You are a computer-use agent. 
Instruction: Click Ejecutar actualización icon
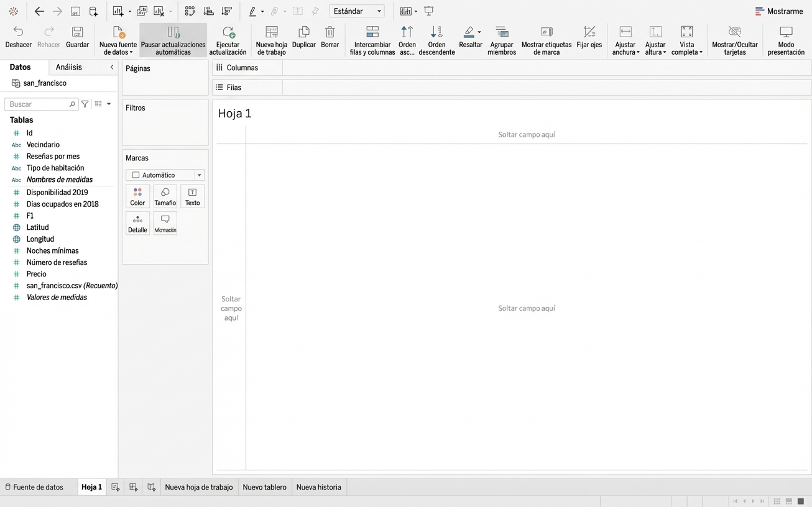pyautogui.click(x=228, y=32)
